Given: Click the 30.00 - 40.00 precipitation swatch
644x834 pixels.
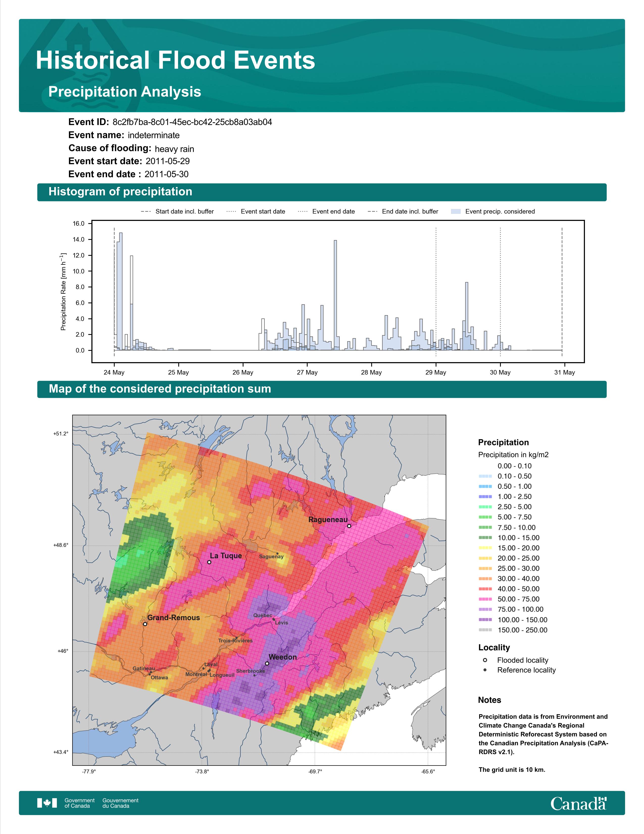Looking at the screenshot, I should click(x=485, y=579).
